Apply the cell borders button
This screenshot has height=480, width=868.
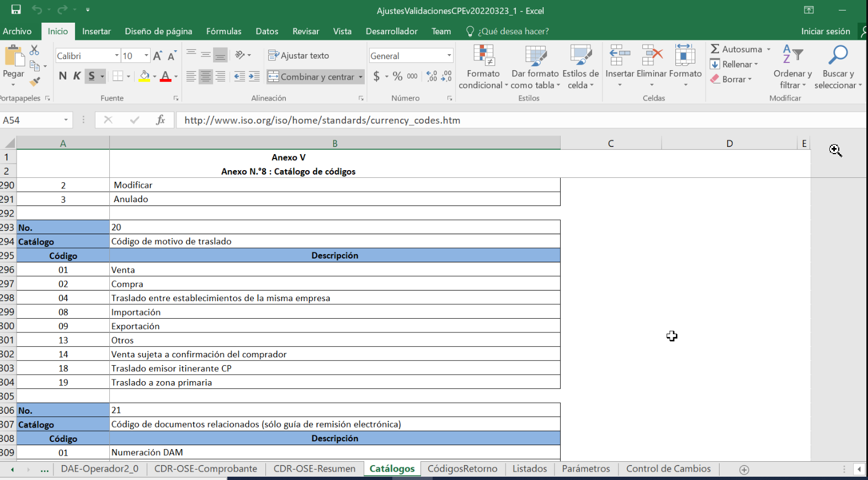coord(118,76)
